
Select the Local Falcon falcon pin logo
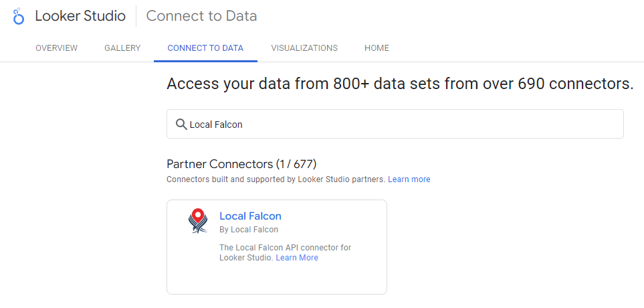[x=198, y=221]
